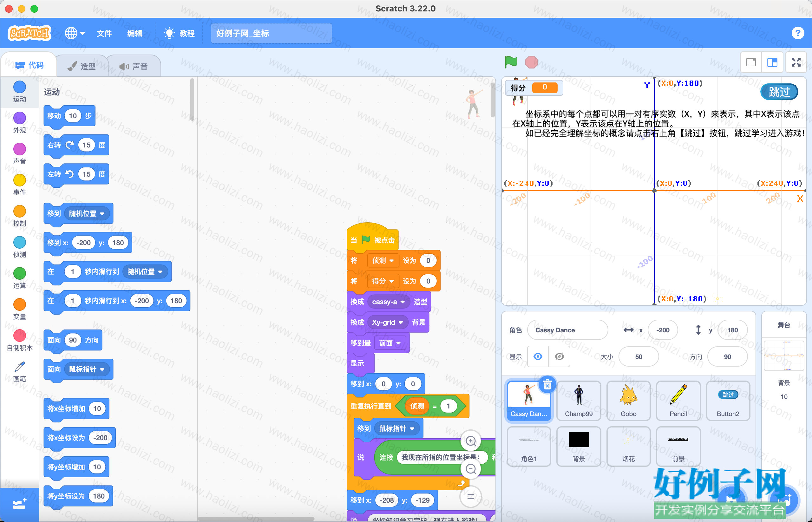Show the sprite with eye icon
The height and width of the screenshot is (522, 812).
(x=538, y=356)
